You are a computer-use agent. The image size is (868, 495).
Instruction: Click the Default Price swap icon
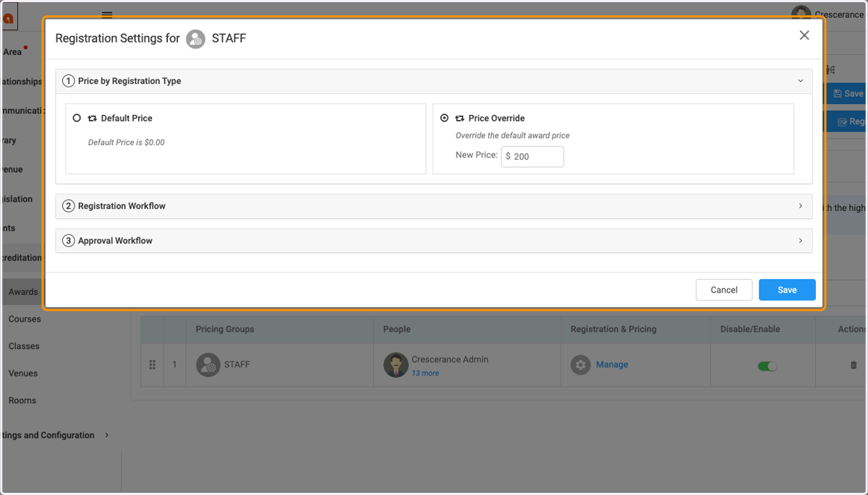coord(92,119)
